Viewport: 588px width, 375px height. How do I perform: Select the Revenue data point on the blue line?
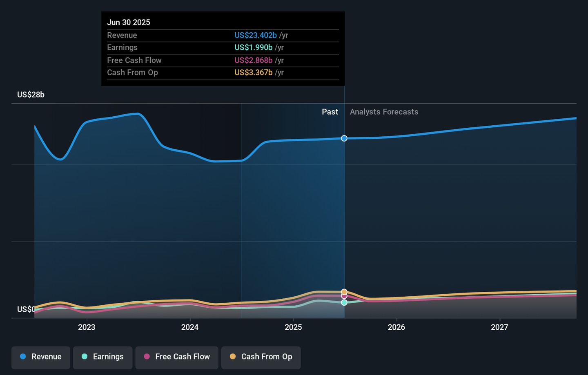(x=344, y=138)
